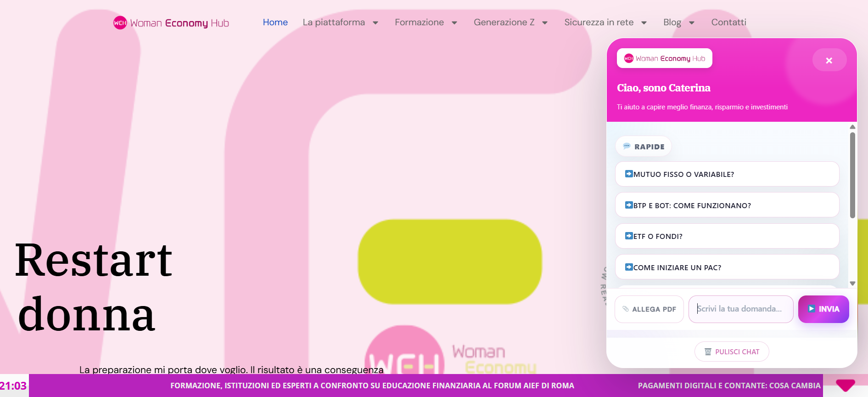The image size is (868, 397).
Task: Expand the Generazione Z dropdown arrow
Action: pos(545,23)
